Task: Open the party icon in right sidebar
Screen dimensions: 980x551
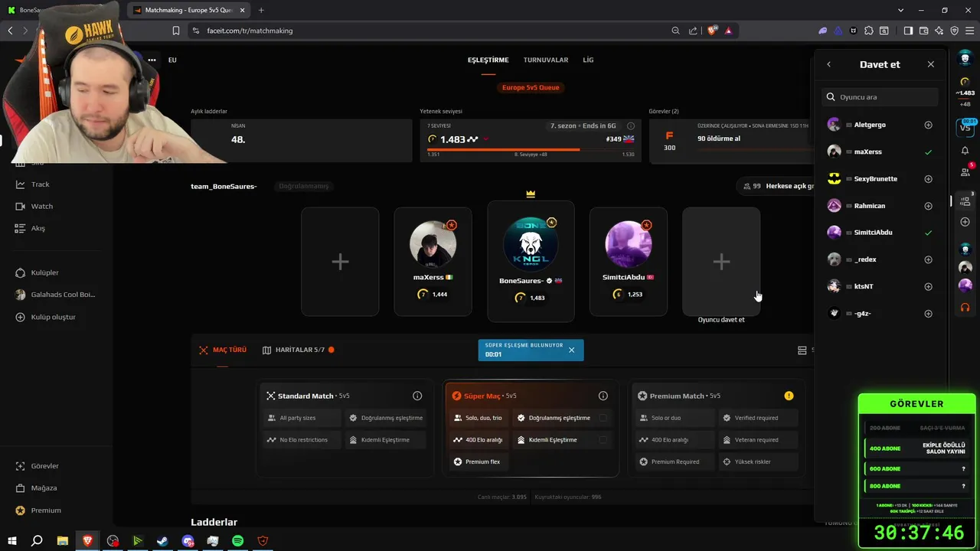Action: pos(965,201)
